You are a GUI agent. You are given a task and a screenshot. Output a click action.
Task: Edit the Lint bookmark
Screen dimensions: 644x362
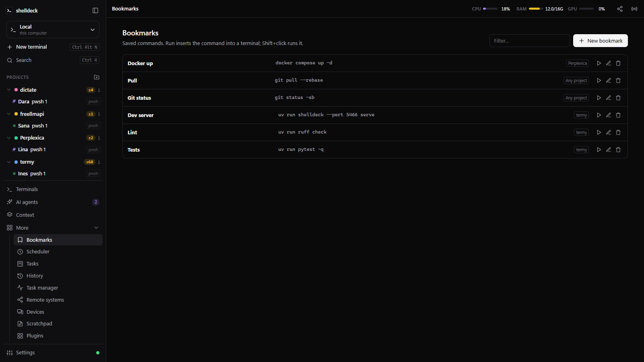[609, 132]
